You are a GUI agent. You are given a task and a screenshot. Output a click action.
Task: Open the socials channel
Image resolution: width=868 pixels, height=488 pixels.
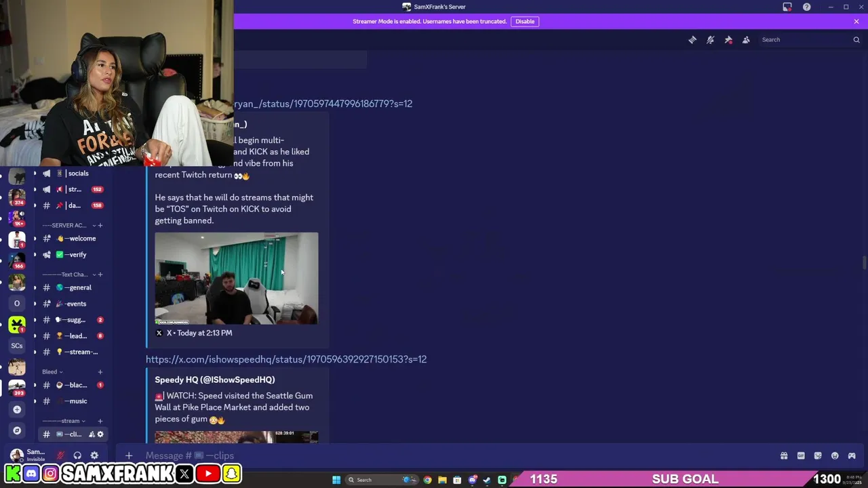[x=72, y=174]
